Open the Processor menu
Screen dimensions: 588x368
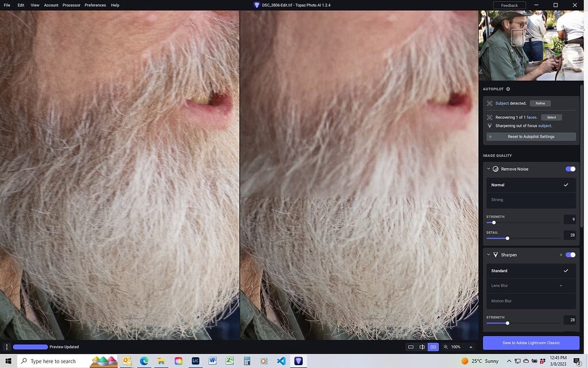pos(71,5)
